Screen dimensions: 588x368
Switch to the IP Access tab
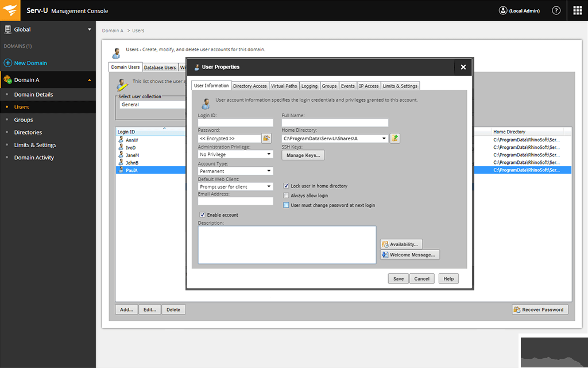coord(369,86)
